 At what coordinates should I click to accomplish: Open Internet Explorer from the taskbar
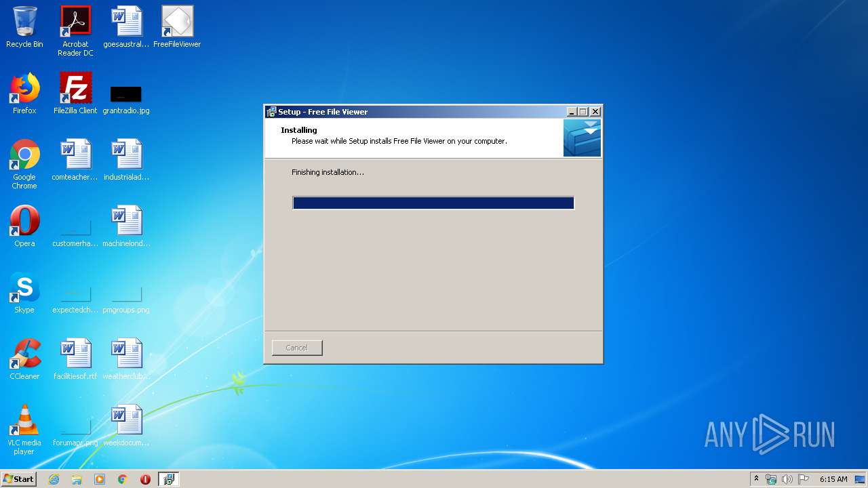pos(54,479)
